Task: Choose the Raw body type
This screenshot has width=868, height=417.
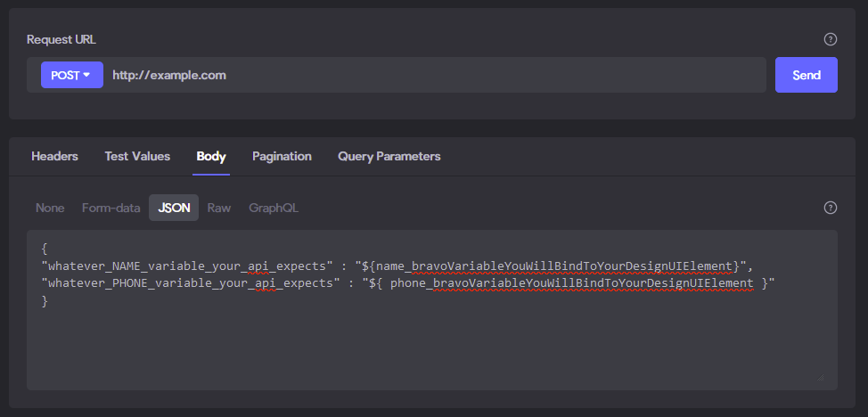Action: (x=219, y=208)
